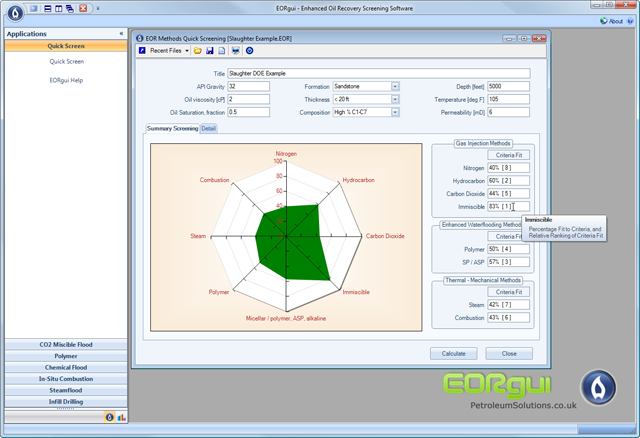Click the EOR flame icon in sidebar footer
640x438 pixels.
pos(109,417)
